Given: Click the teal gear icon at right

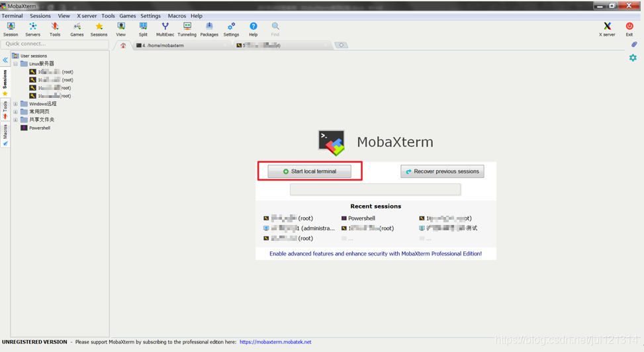Looking at the screenshot, I should pos(633,58).
